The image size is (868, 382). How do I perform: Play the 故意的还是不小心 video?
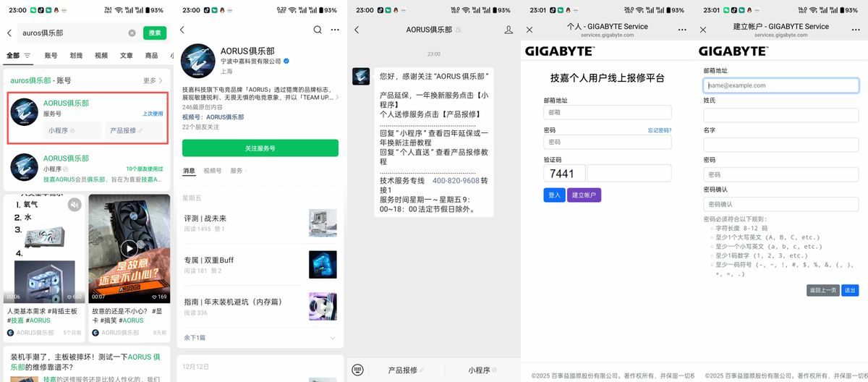coord(129,249)
